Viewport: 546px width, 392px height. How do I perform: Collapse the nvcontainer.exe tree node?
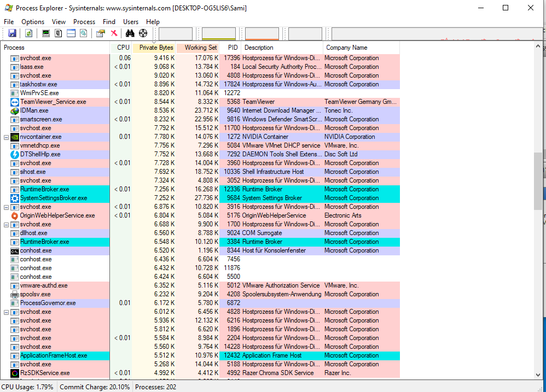pos(6,137)
